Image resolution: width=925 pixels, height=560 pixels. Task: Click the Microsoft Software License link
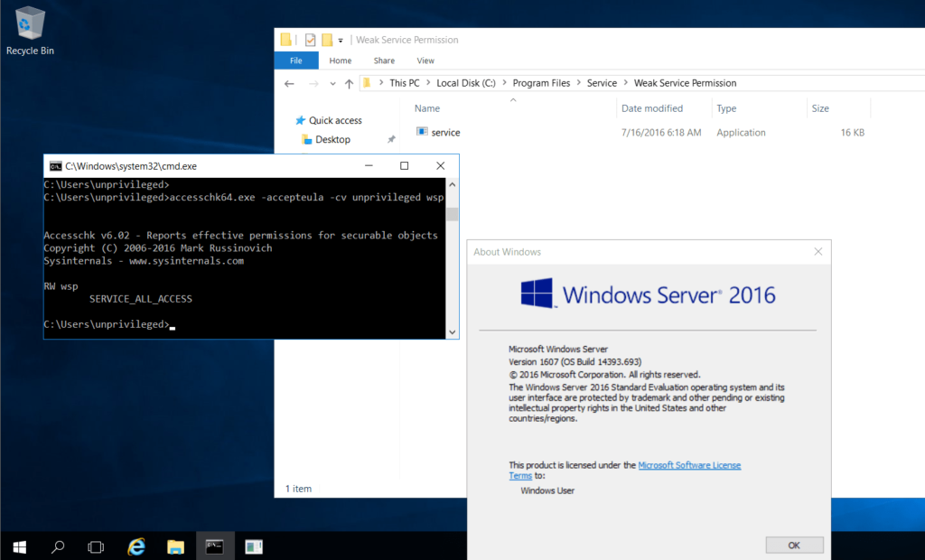click(x=689, y=465)
